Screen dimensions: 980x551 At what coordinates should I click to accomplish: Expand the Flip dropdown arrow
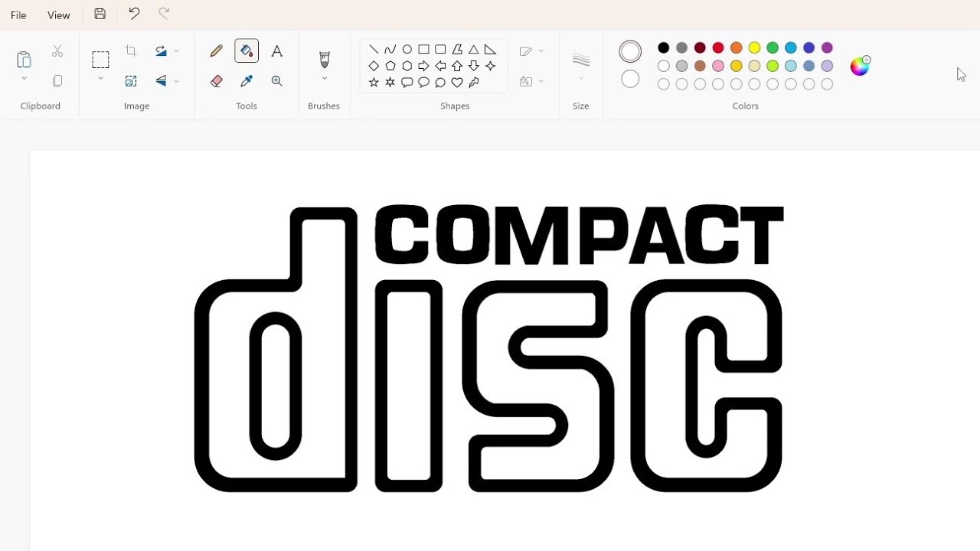176,81
